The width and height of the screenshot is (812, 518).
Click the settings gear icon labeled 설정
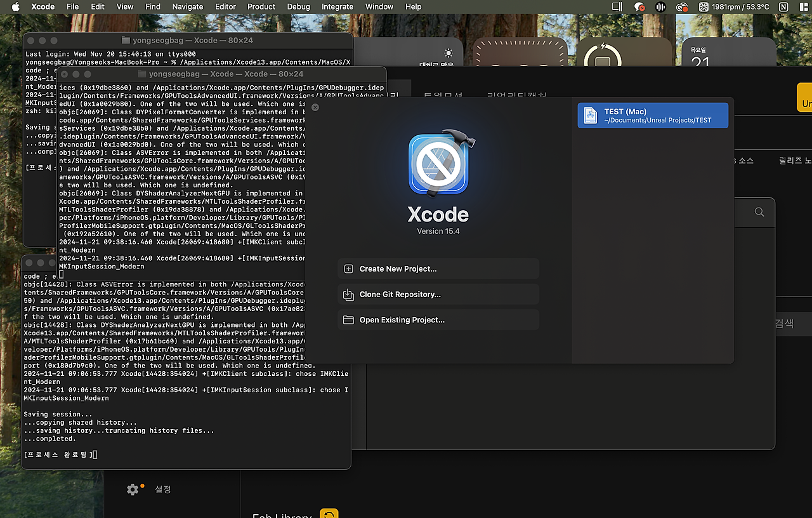(x=133, y=489)
